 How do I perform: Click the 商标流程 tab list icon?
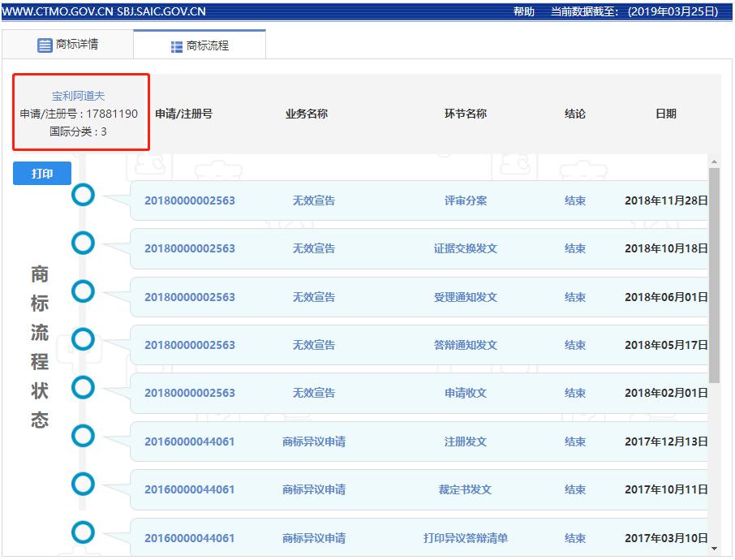pos(177,47)
